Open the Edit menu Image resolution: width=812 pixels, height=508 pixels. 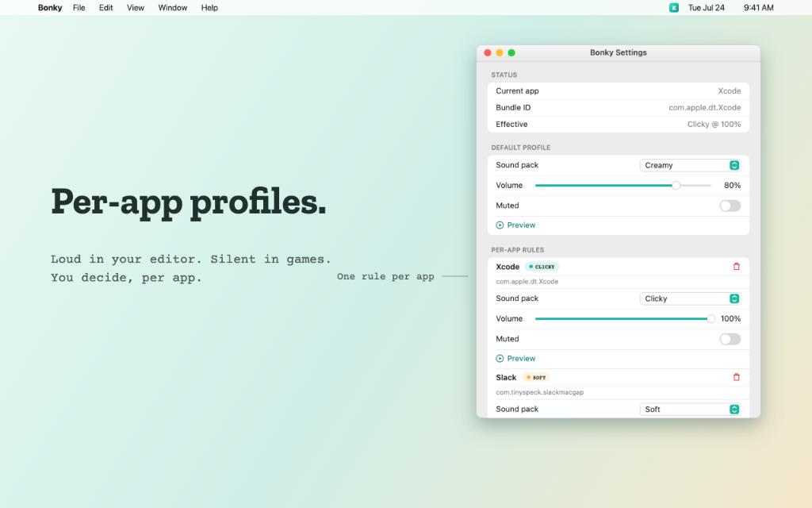click(105, 8)
